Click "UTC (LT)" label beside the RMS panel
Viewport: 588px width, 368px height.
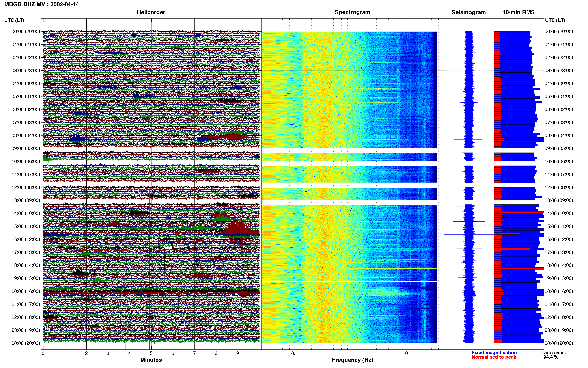click(555, 20)
